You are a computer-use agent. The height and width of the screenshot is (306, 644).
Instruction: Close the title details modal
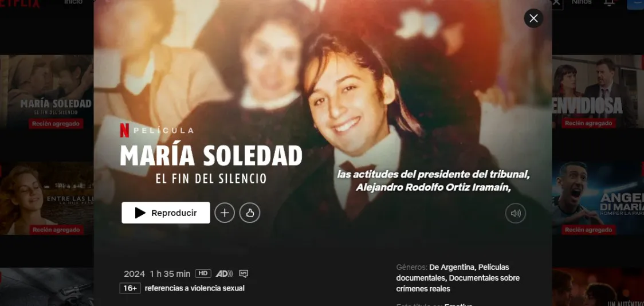coord(533,18)
